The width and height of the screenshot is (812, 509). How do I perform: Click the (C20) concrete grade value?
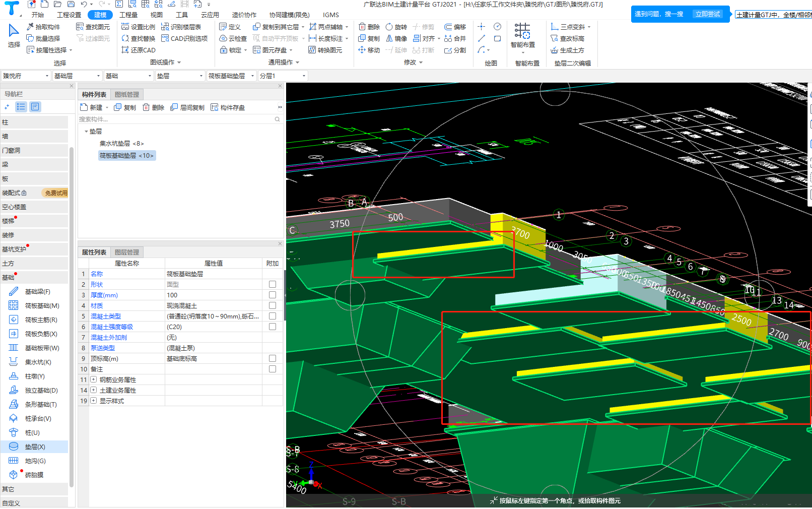[214, 327]
